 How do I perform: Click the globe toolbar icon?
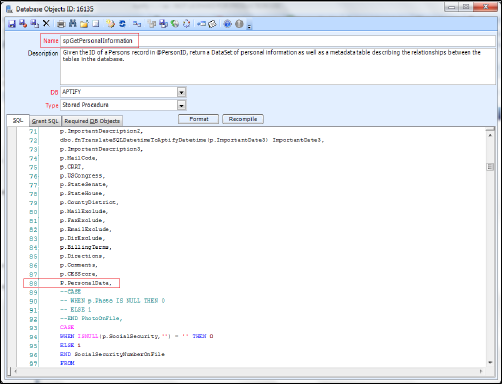175,24
